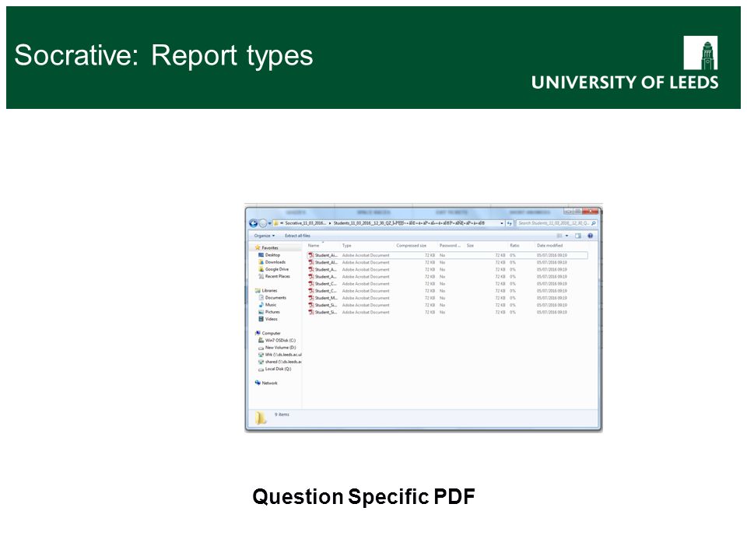747x560 pixels.
Task: Change the view using the view icon
Action: click(559, 236)
